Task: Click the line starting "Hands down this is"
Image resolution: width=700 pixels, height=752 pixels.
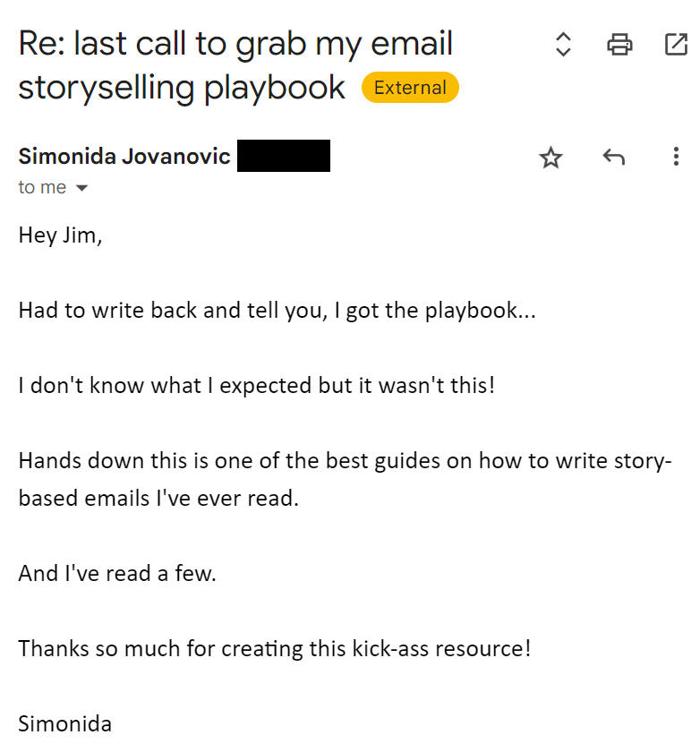Action: click(x=345, y=461)
